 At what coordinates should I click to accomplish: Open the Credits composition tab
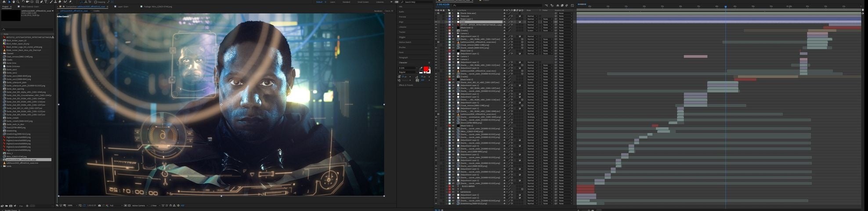click(96, 11)
